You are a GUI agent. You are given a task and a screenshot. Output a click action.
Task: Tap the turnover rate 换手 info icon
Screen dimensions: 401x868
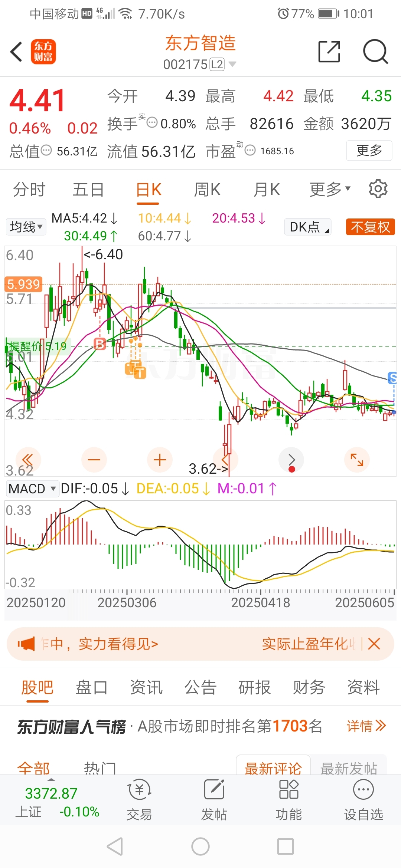tap(152, 123)
